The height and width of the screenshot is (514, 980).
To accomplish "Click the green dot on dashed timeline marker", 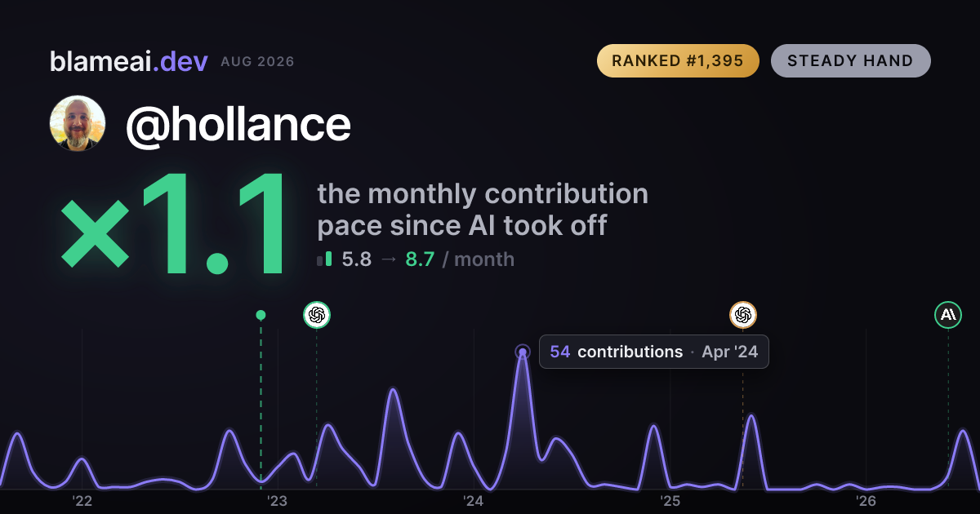I will click(x=261, y=315).
